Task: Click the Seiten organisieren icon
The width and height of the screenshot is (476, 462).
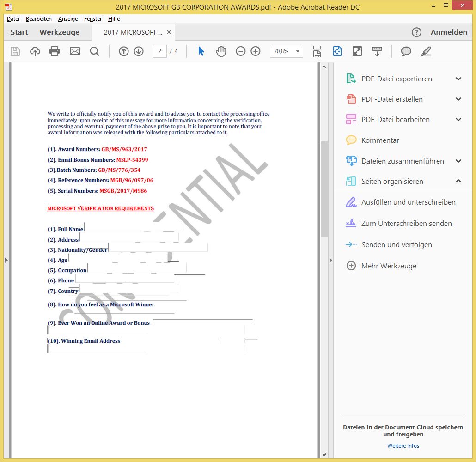Action: [x=351, y=181]
